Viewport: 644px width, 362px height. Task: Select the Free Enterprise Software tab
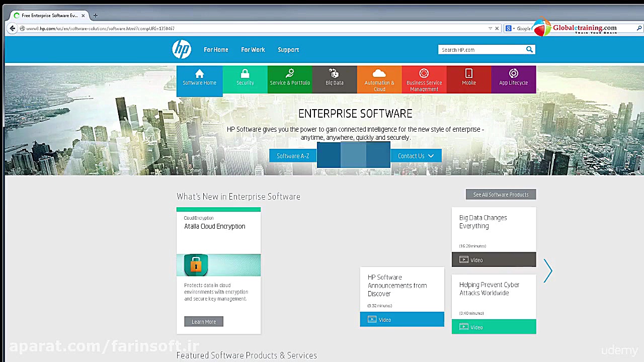(x=49, y=16)
